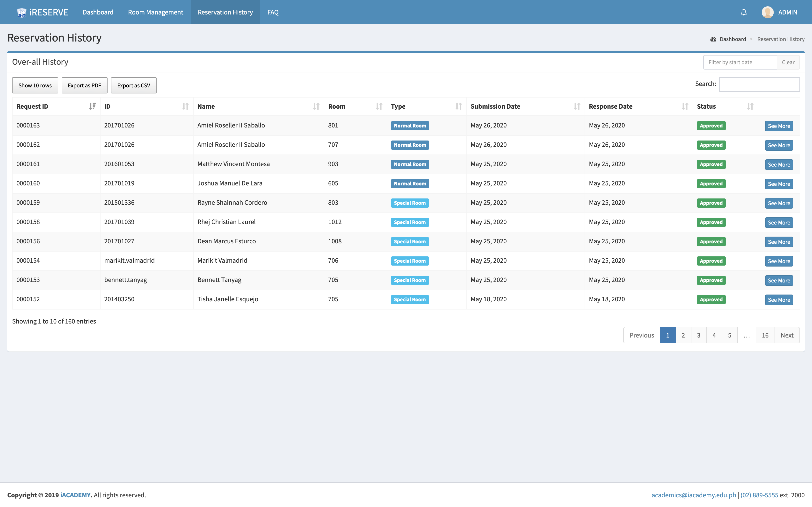This screenshot has height=507, width=812.
Task: Open the ADMIN user avatar
Action: coord(767,12)
